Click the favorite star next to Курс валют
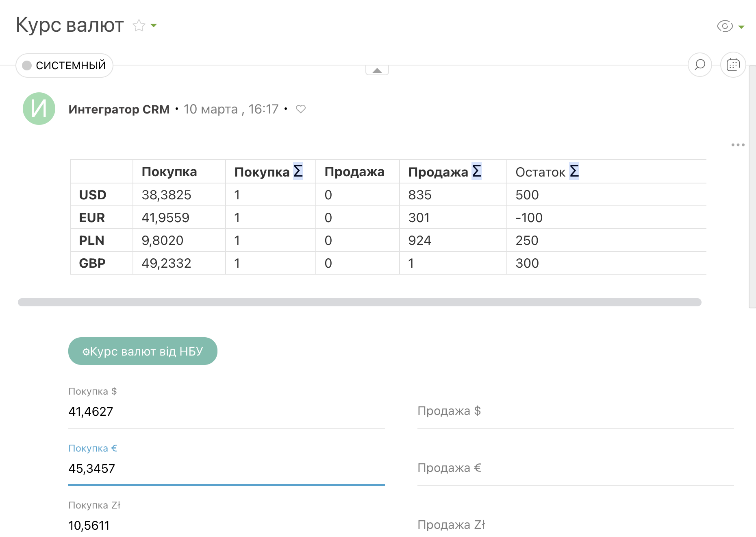Screen dimensions: 756x537 [x=139, y=26]
